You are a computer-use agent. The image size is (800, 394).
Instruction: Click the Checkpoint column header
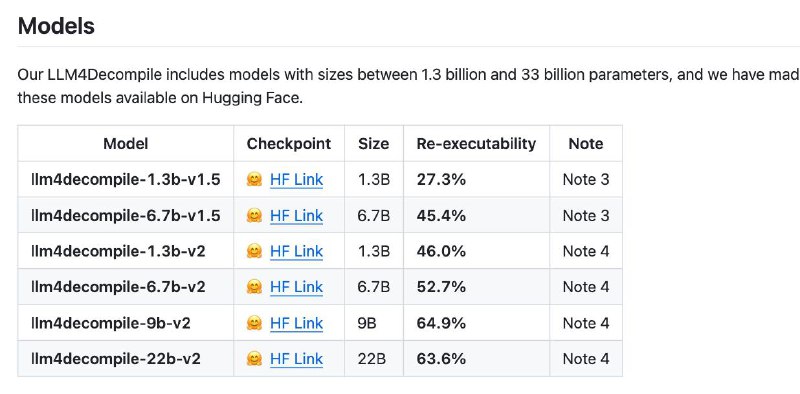(289, 143)
